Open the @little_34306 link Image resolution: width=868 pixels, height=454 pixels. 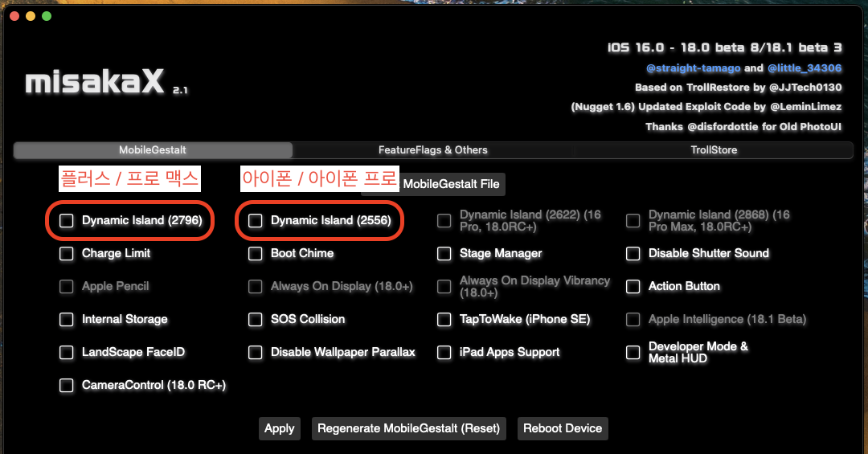click(x=805, y=68)
